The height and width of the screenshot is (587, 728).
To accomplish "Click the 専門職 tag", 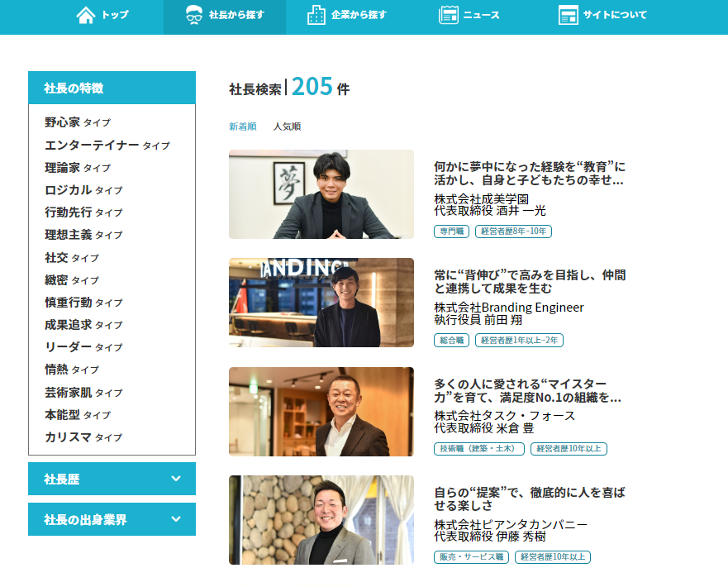I will tap(451, 231).
